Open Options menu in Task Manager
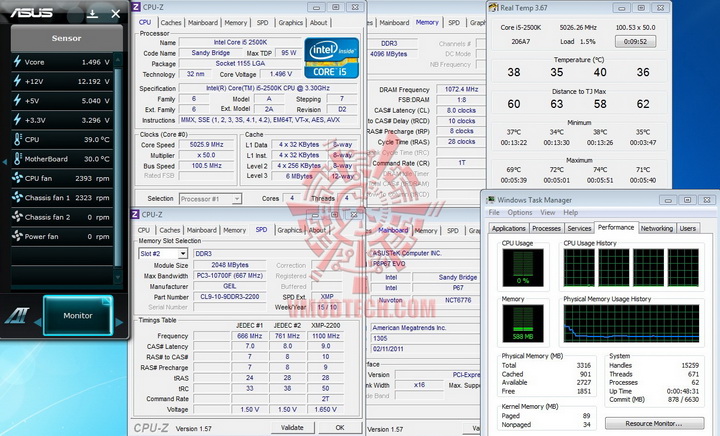 coord(519,212)
